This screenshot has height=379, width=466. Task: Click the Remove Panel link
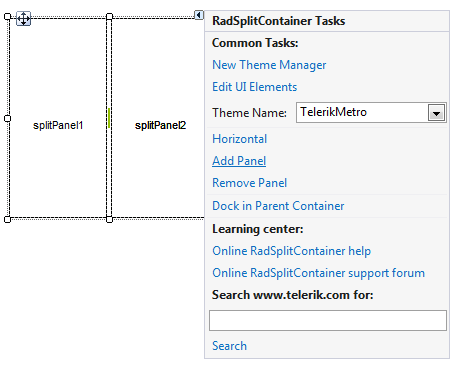[249, 183]
